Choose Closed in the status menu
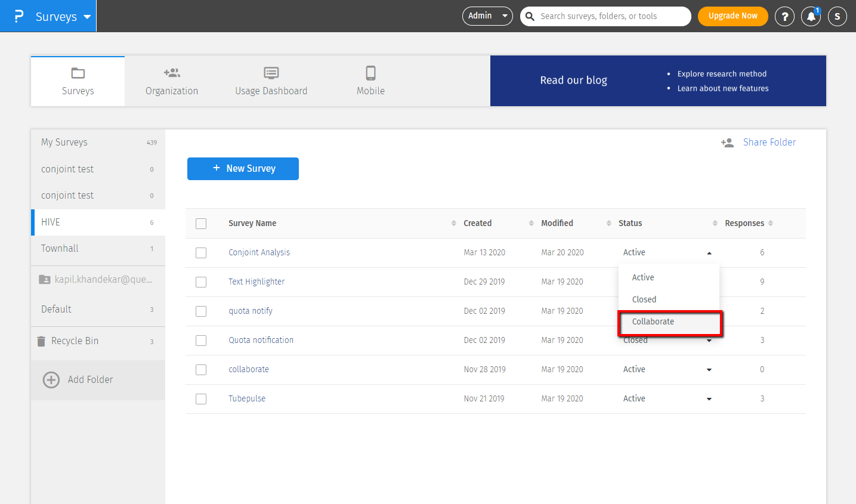The image size is (856, 504). [644, 299]
